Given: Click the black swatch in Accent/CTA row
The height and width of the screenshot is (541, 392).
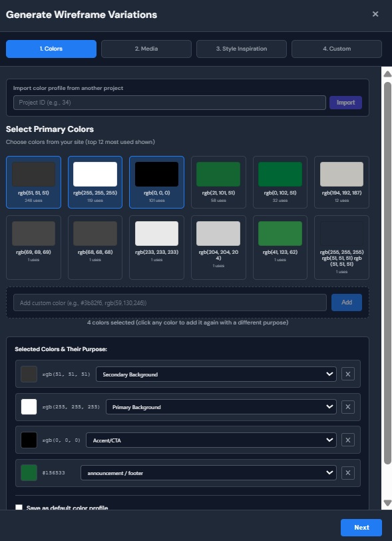Looking at the screenshot, I should point(29,440).
